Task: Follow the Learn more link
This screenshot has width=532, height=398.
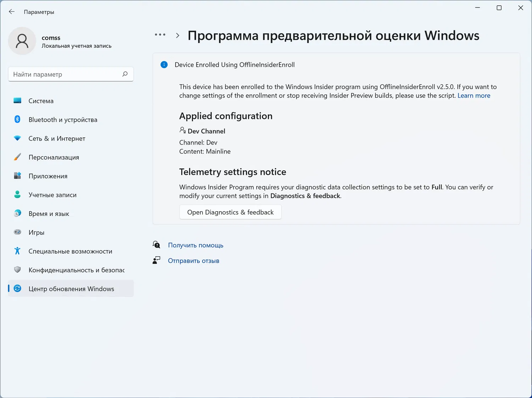Action: [474, 96]
